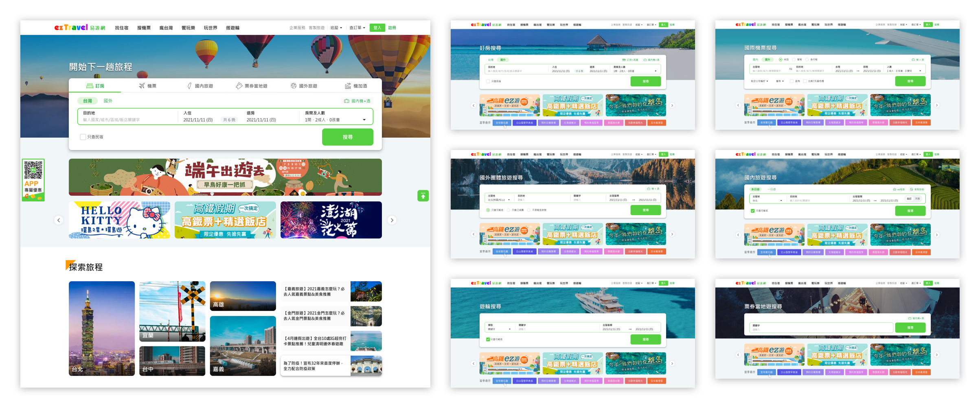Click the 搜尋 button in 票券當地遊搜尋

910,328
